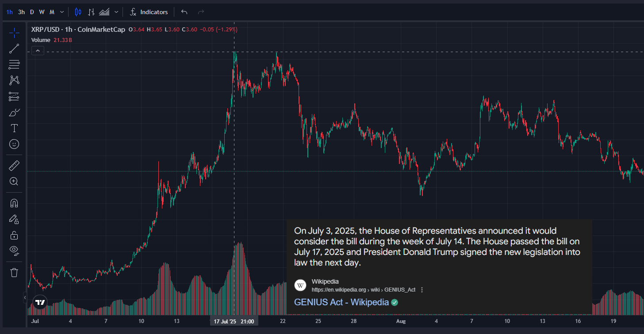Switch chart style to bars
The width and height of the screenshot is (644, 334).
(x=92, y=12)
